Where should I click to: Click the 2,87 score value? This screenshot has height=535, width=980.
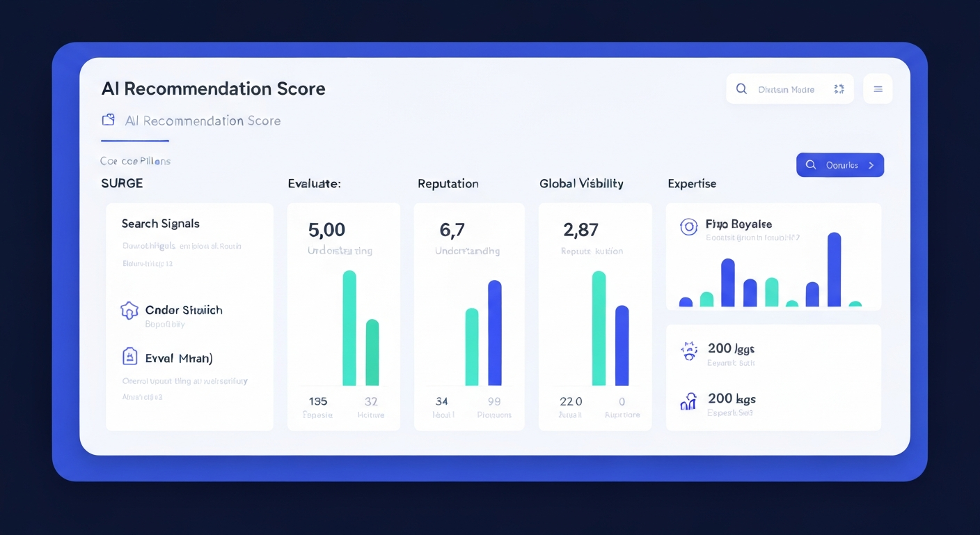[581, 229]
